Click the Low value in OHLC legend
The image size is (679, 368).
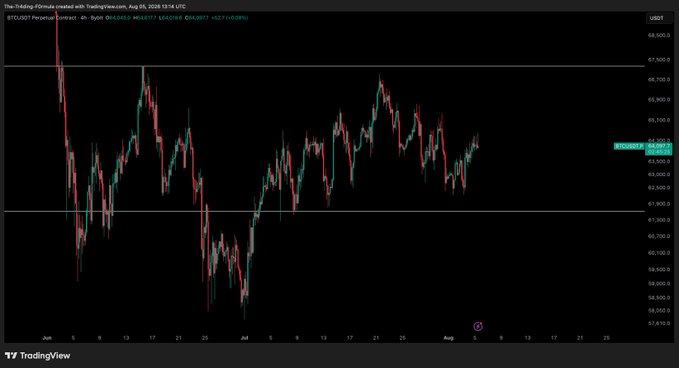click(171, 18)
